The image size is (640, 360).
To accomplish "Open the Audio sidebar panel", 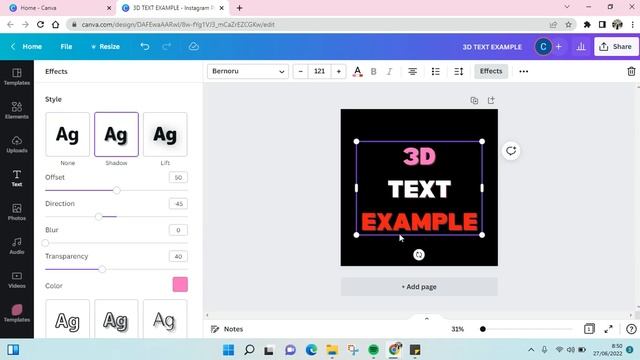I will [17, 246].
